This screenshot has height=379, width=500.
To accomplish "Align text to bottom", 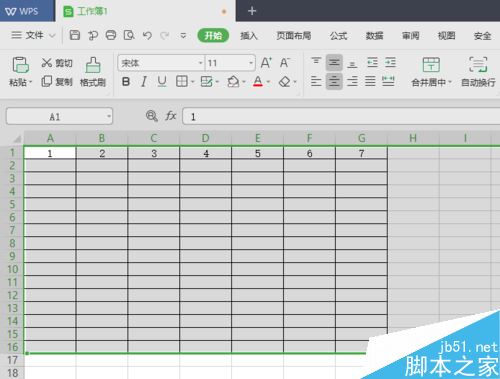I will [x=352, y=63].
